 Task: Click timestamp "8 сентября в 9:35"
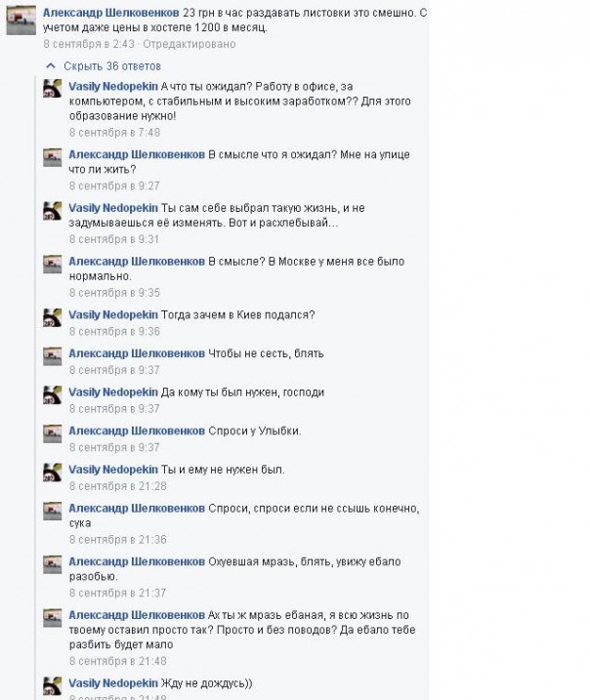pos(114,293)
